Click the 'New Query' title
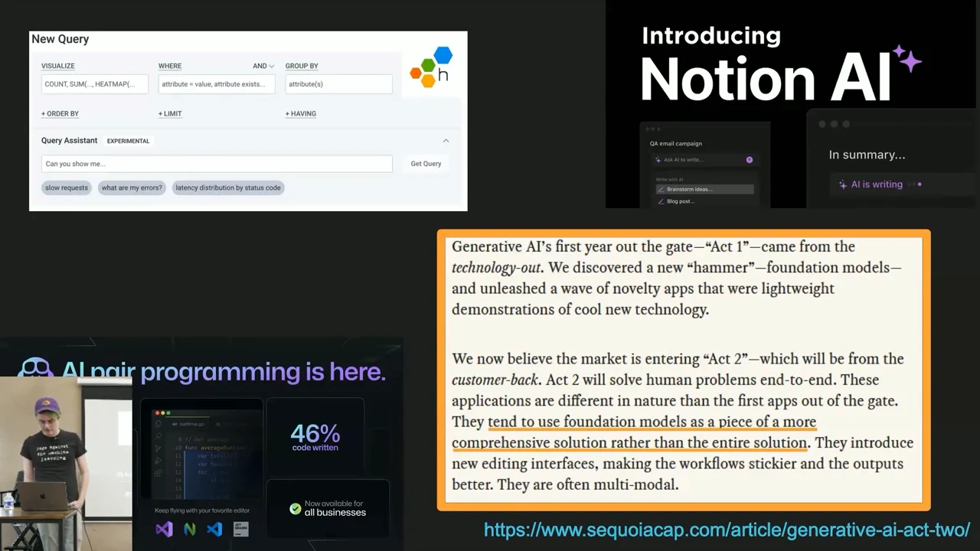The height and width of the screenshot is (551, 980). (60, 39)
